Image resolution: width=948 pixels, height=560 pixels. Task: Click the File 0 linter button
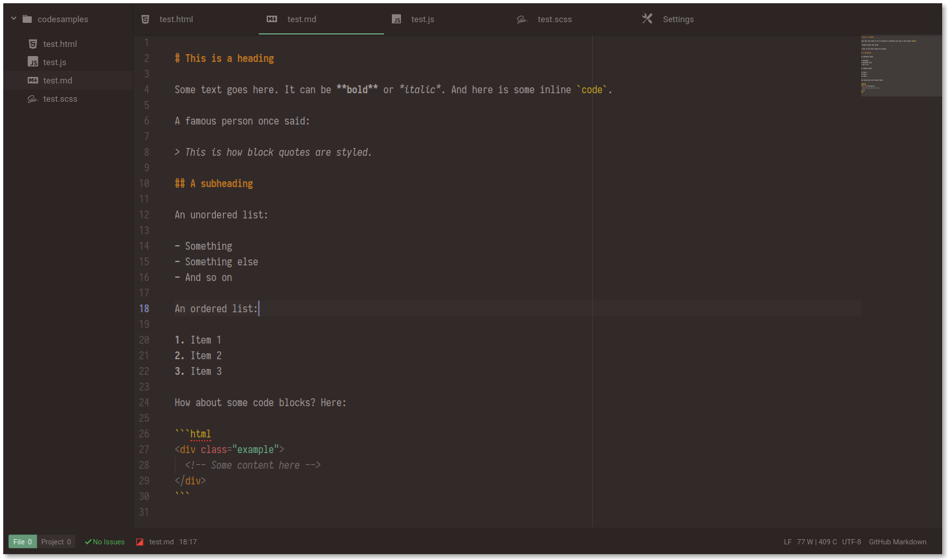(x=23, y=542)
